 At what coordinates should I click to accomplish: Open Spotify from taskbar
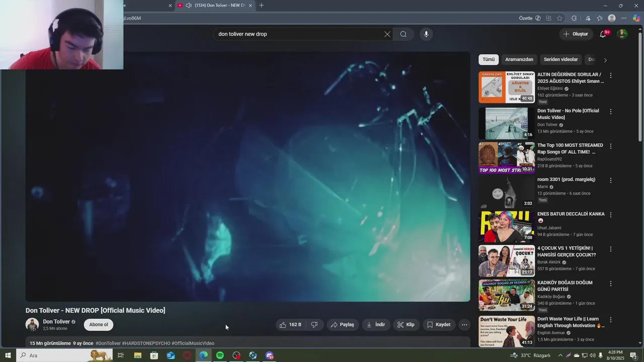220,355
